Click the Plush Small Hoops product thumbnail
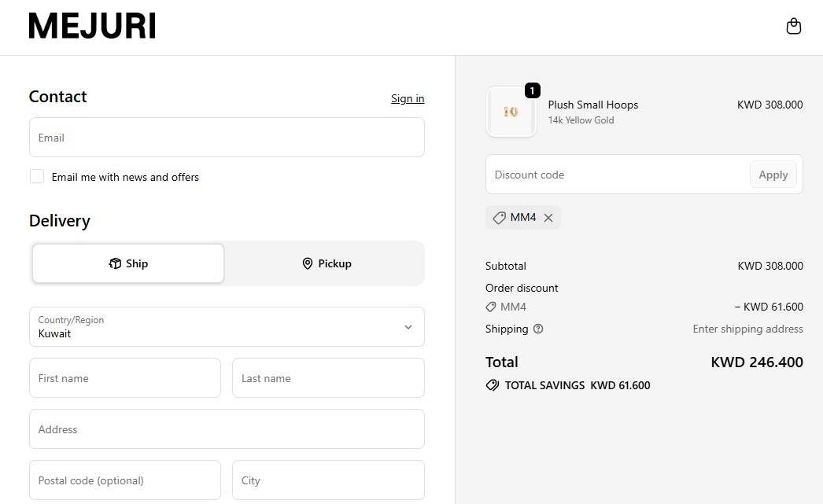The width and height of the screenshot is (823, 504). pyautogui.click(x=511, y=112)
